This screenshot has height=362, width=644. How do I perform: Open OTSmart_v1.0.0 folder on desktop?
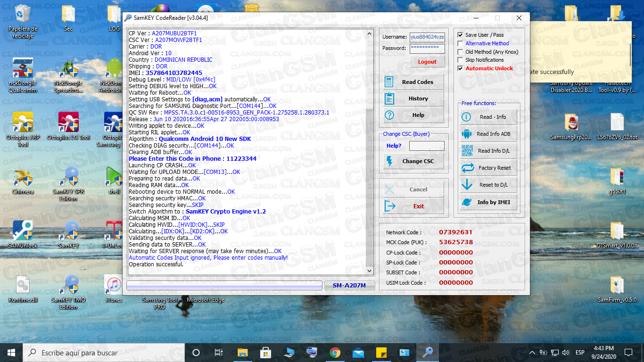point(617,235)
